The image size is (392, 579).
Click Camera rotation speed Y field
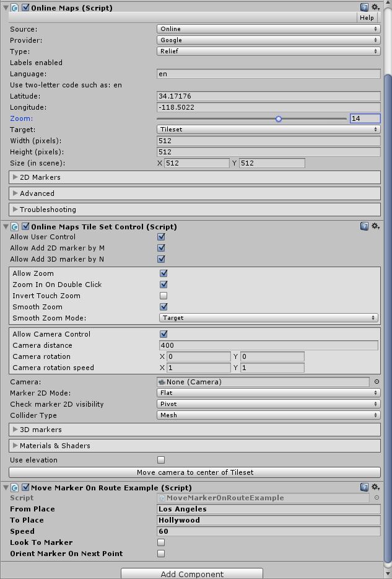pyautogui.click(x=272, y=368)
